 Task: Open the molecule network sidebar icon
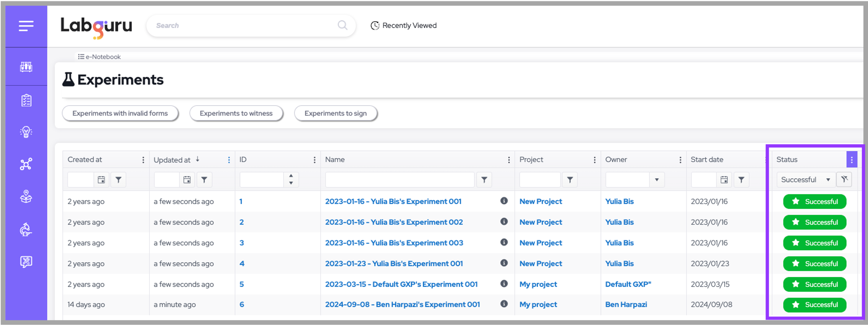(26, 164)
